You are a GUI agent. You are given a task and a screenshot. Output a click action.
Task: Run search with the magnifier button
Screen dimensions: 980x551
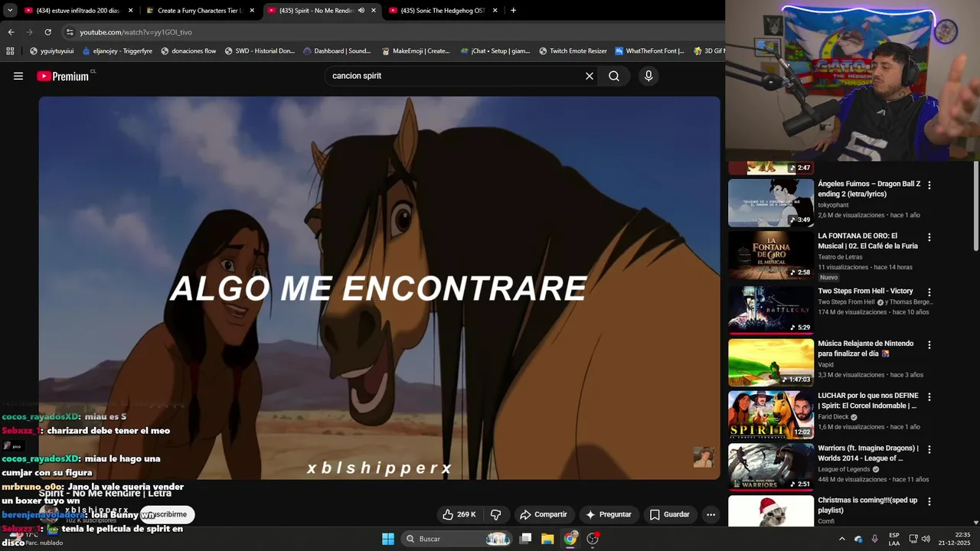(x=614, y=76)
